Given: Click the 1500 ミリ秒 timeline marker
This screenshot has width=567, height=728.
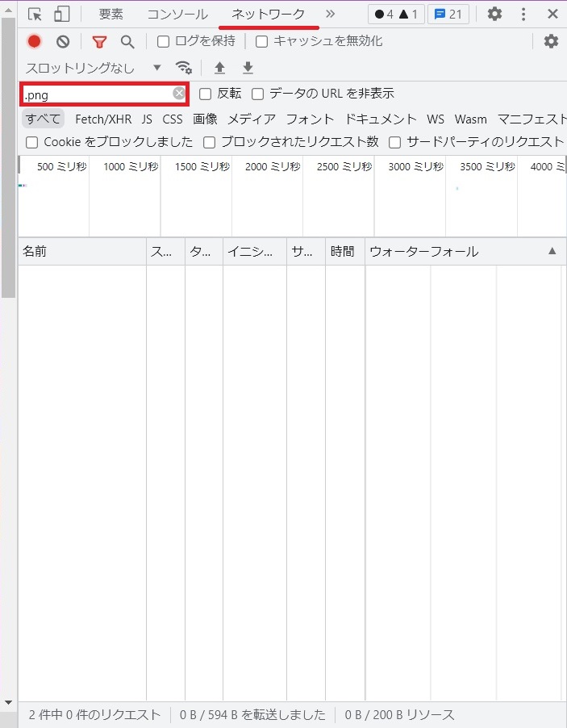Looking at the screenshot, I should click(202, 167).
